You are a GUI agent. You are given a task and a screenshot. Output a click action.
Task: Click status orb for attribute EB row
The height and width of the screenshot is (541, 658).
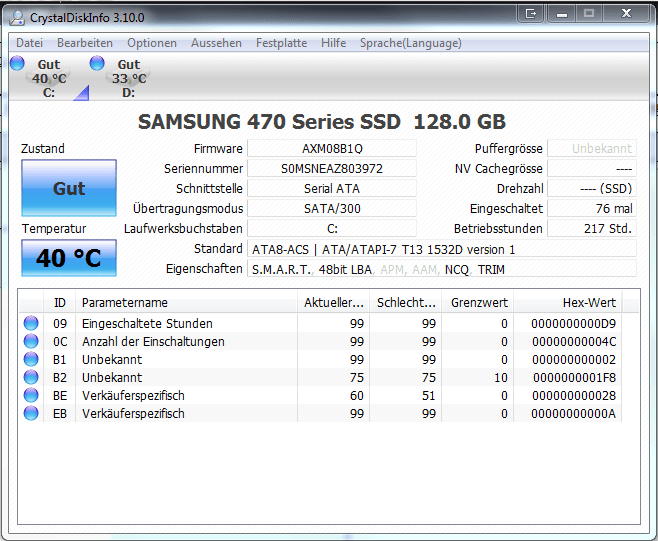click(x=31, y=413)
